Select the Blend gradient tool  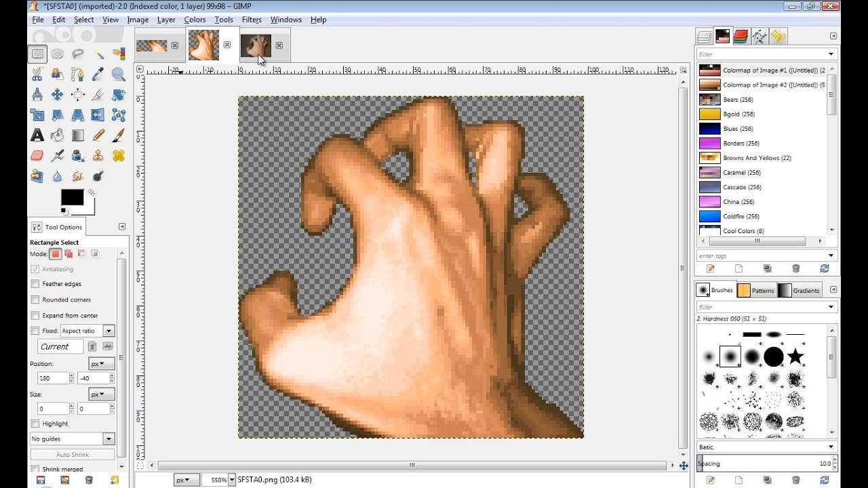pos(78,136)
